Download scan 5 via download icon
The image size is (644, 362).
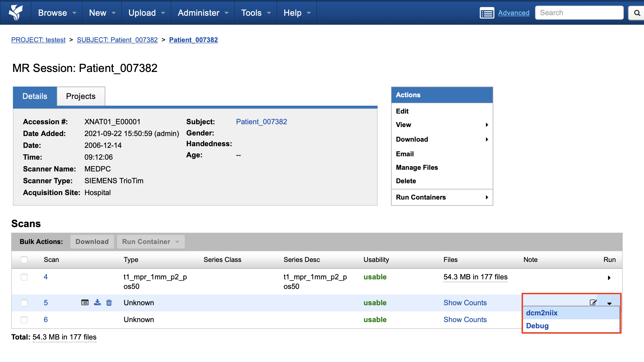pos(97,302)
